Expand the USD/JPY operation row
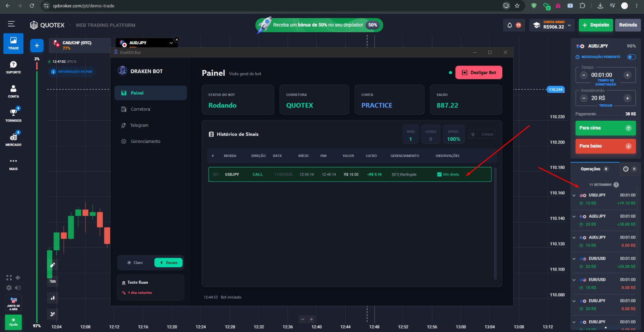This screenshot has width=644, height=332. tap(574, 195)
